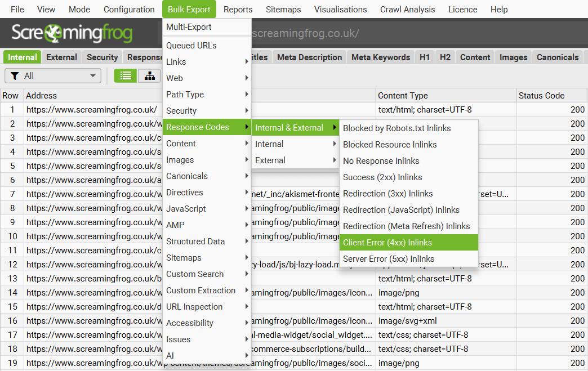Open the Meta Description tab
This screenshot has height=371, width=588.
point(309,57)
